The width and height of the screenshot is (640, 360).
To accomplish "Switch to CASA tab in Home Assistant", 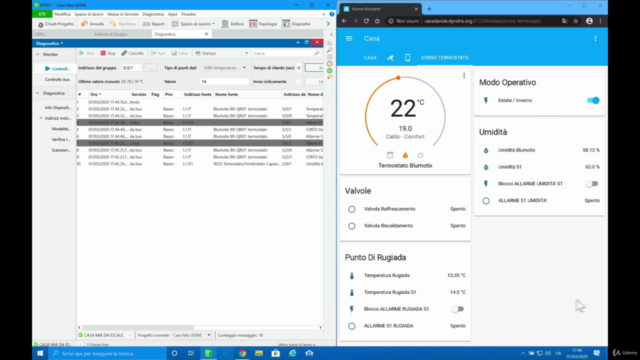I will point(370,58).
